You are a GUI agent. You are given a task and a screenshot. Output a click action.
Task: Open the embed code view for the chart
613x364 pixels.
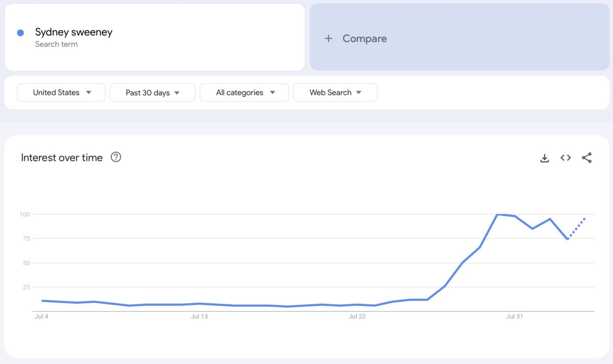tap(565, 158)
